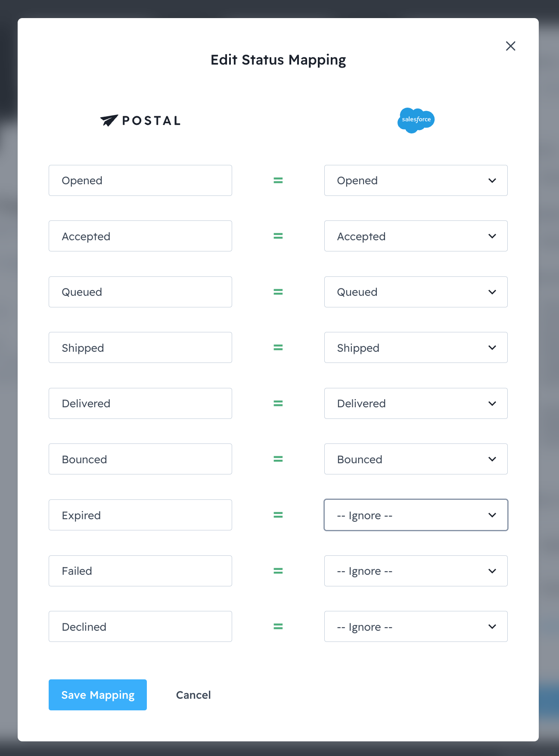Viewport: 559px width, 756px height.
Task: Close the Edit Status Mapping dialog
Action: [x=510, y=46]
